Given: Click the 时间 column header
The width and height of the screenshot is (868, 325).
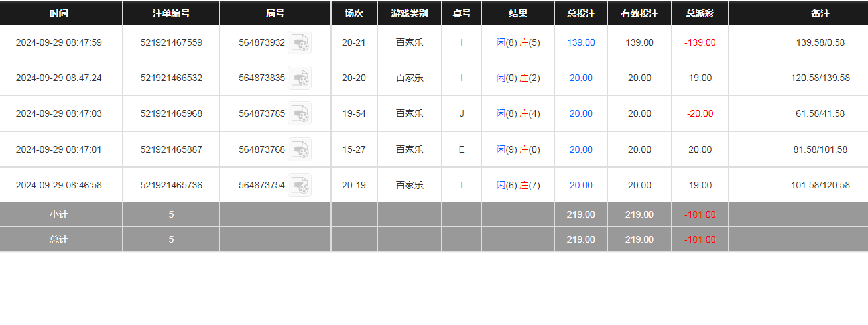Looking at the screenshot, I should coord(59,13).
